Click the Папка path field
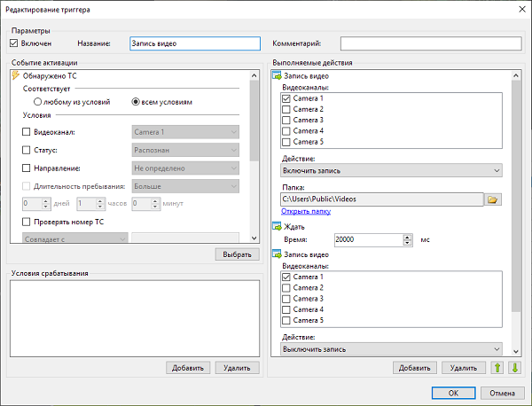 pos(382,199)
